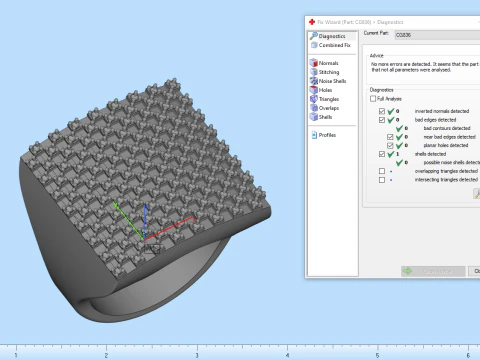Image resolution: width=480 pixels, height=360 pixels.
Task: Toggle the planar holes detected checkbox
Action: [x=390, y=145]
